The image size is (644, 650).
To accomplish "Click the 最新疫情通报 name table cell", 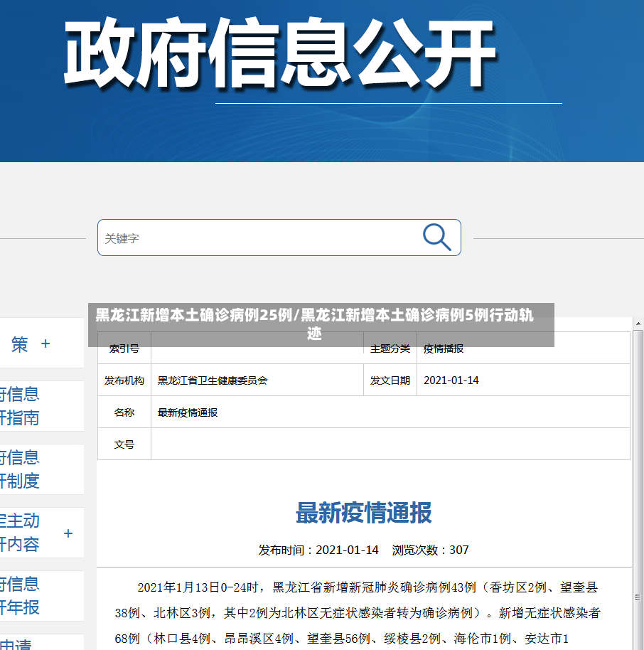I will pyautogui.click(x=390, y=412).
